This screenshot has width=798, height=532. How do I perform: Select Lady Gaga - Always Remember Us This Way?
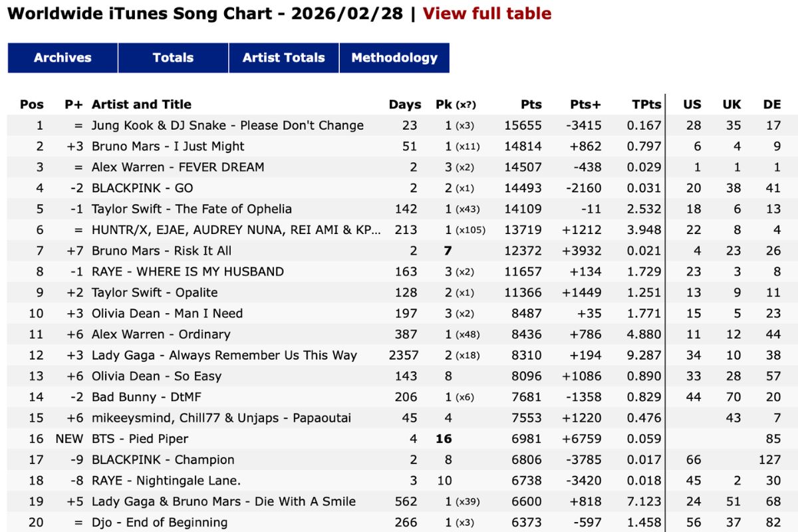tap(224, 355)
